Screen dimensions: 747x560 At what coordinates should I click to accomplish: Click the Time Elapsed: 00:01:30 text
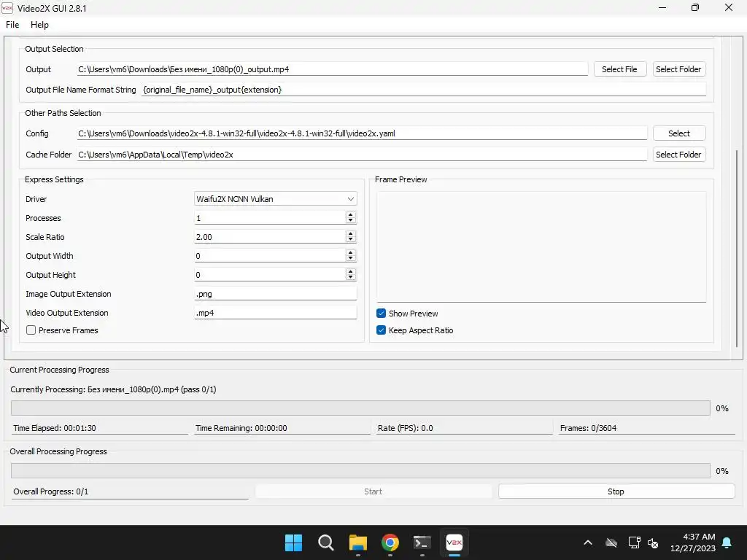pyautogui.click(x=54, y=428)
